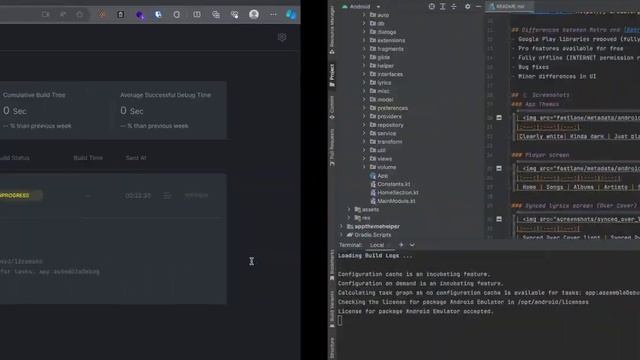Select the Local terminal tab
This screenshot has width=640, height=360.
point(377,245)
